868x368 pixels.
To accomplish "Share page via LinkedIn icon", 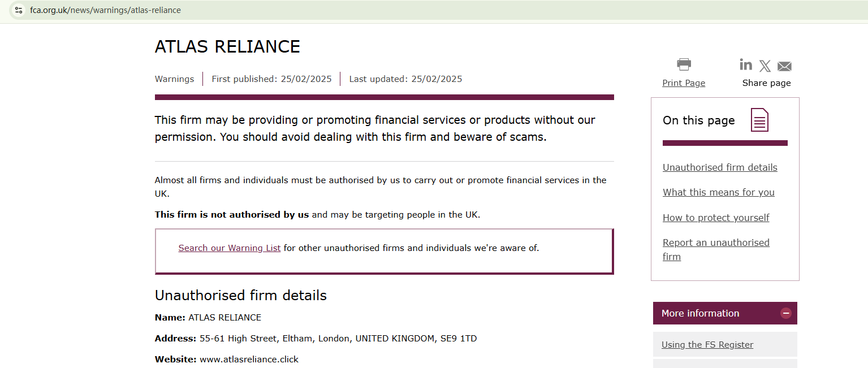I will point(746,64).
